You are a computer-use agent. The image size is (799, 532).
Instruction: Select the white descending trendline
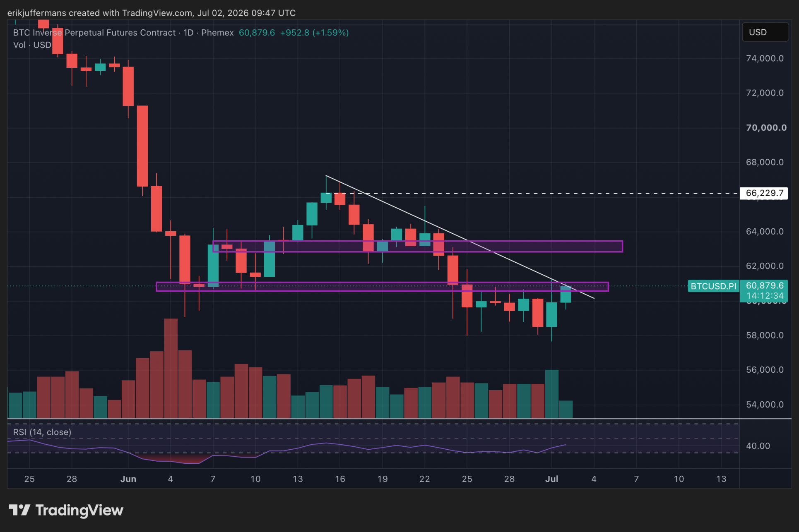click(460, 237)
